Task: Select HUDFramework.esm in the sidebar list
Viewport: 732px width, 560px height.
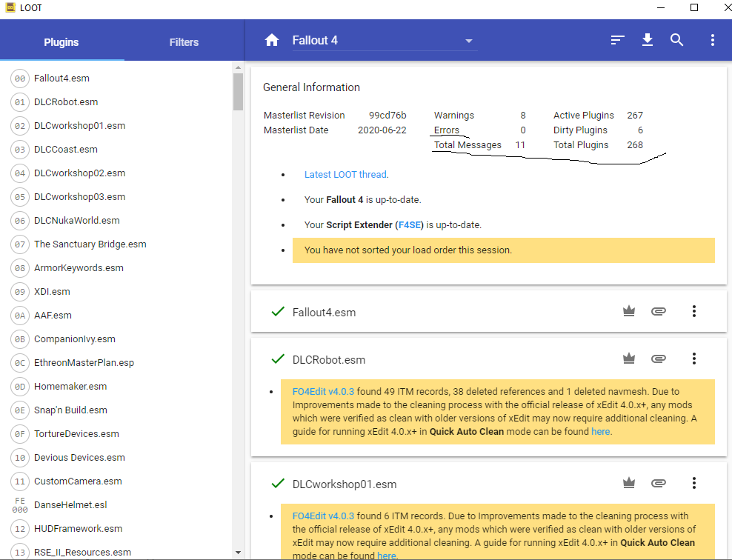Action: (78, 529)
